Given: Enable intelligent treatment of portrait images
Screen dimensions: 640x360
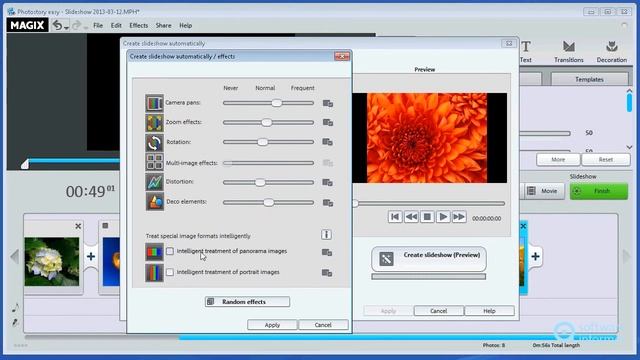Looking at the screenshot, I should [x=170, y=272].
